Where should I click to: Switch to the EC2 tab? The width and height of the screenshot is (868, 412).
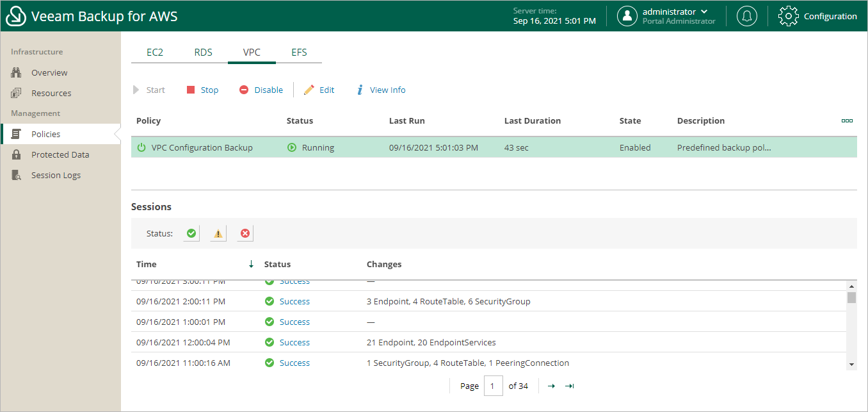pyautogui.click(x=154, y=52)
